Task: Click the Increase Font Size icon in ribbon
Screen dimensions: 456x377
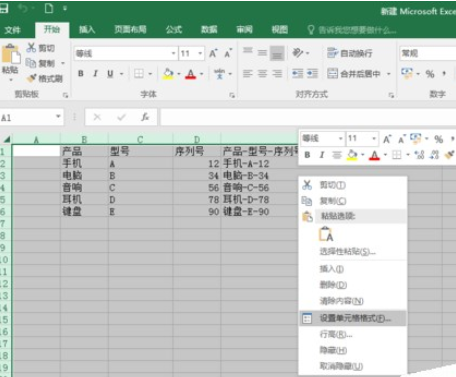Action: [213, 53]
